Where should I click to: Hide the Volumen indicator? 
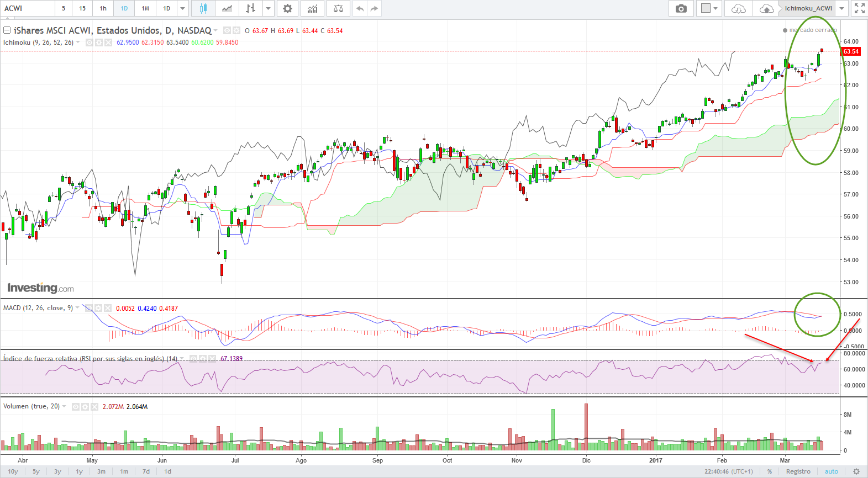point(76,407)
